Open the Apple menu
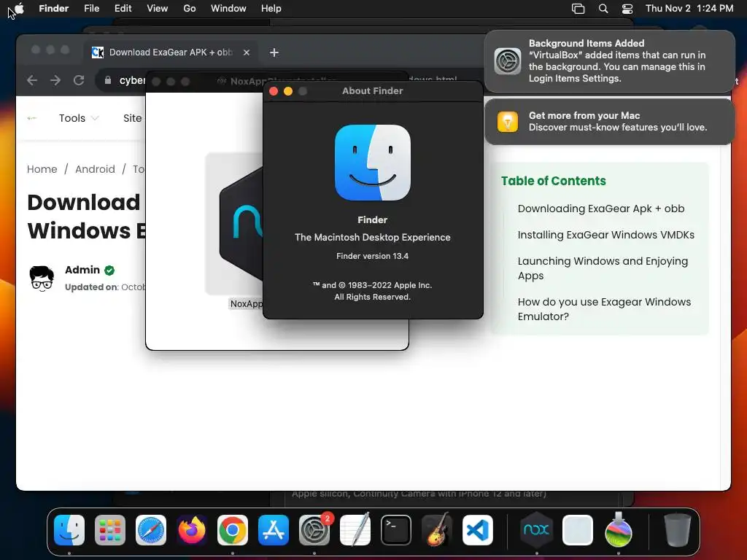 (x=20, y=8)
